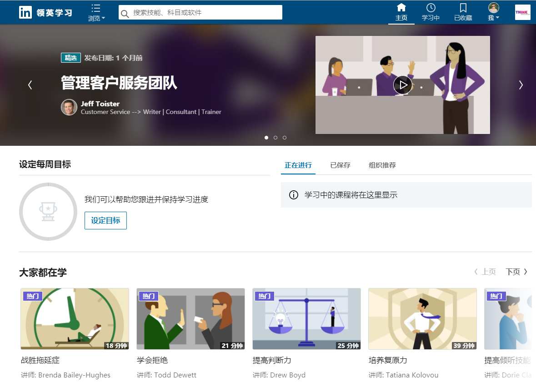Click the 21 分钟 duration label
The width and height of the screenshot is (536, 392).
pyautogui.click(x=232, y=346)
